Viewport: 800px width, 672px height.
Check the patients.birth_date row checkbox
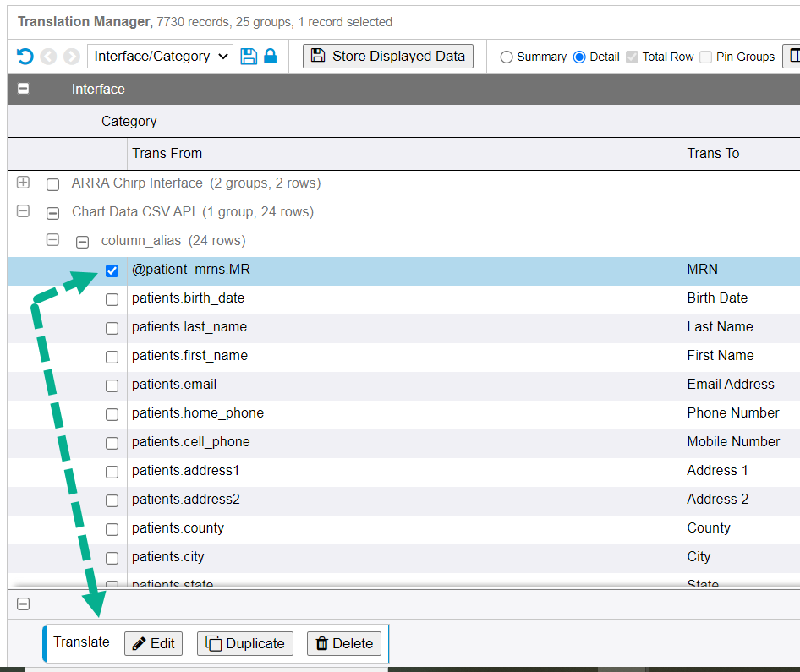point(112,300)
